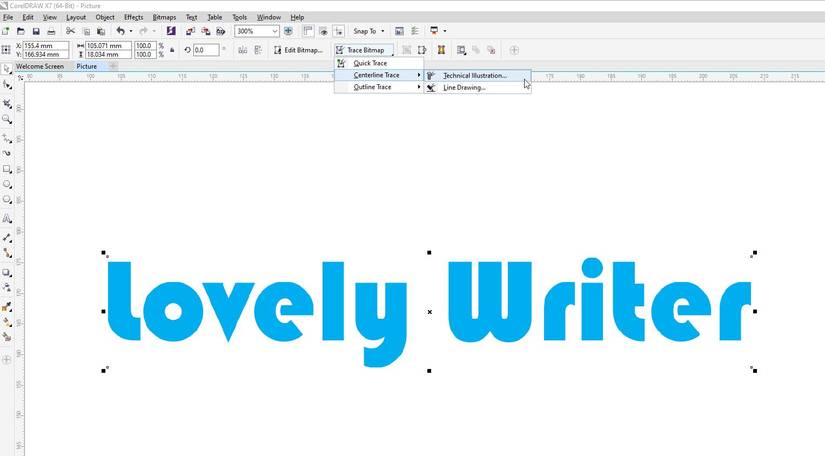The width and height of the screenshot is (825, 456).
Task: Choose Technical Illustration trace option
Action: coord(478,76)
